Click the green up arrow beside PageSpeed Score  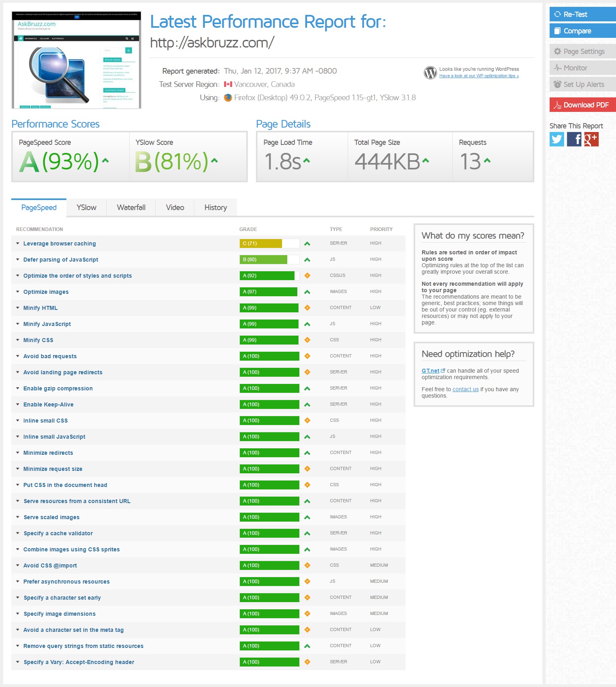[x=105, y=160]
